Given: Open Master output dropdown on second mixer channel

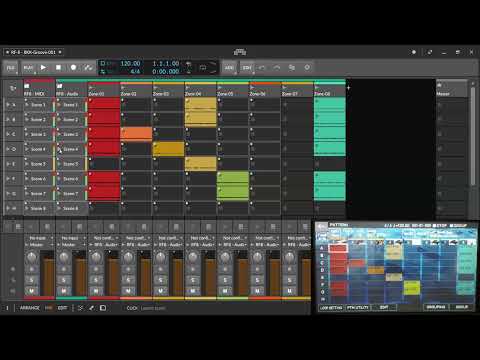Looking at the screenshot, I should (x=71, y=245).
